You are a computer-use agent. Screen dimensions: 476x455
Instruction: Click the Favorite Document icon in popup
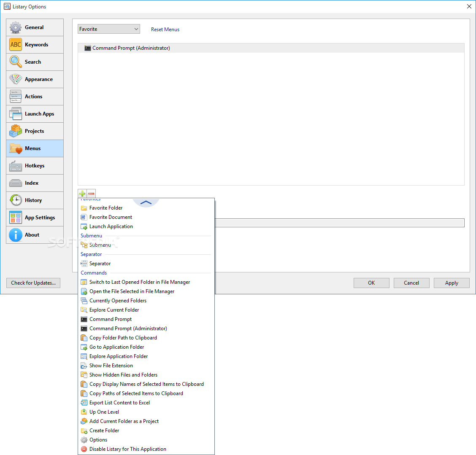pos(84,217)
